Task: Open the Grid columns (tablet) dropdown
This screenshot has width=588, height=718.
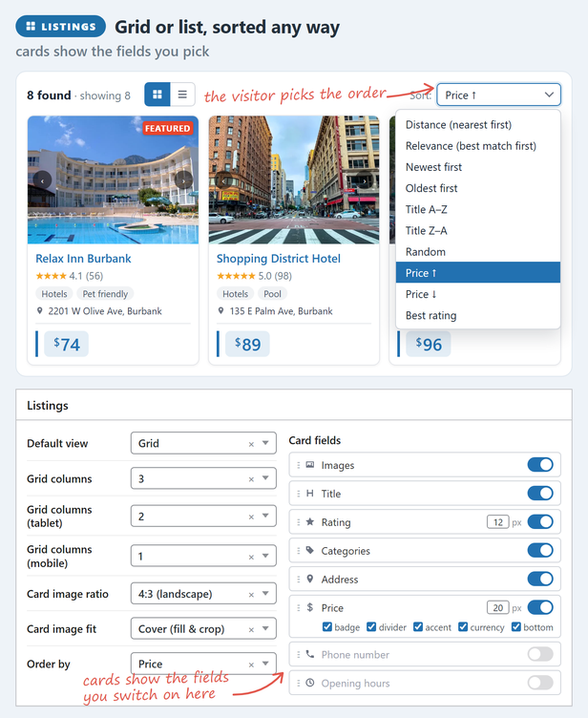Action: click(x=203, y=517)
